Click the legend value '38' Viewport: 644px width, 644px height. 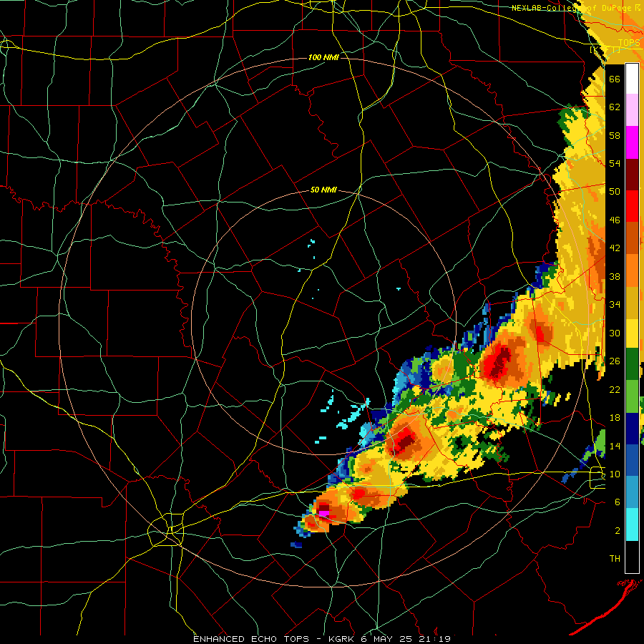click(615, 276)
